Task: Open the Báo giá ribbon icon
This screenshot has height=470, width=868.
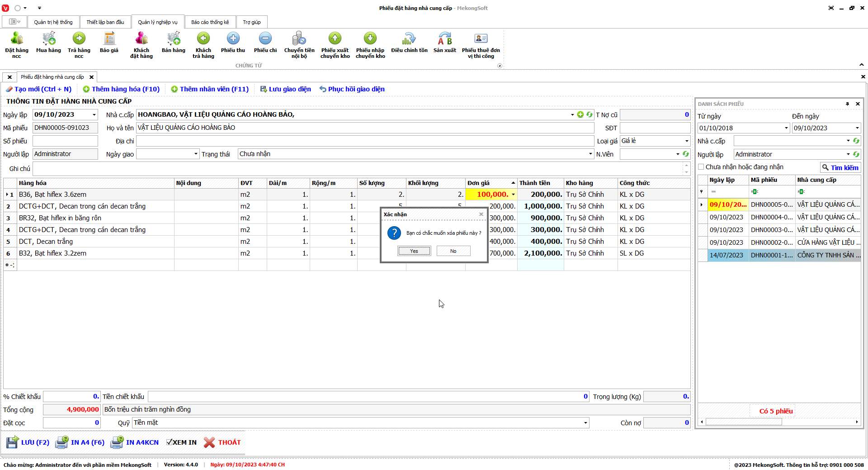Action: tap(109, 39)
